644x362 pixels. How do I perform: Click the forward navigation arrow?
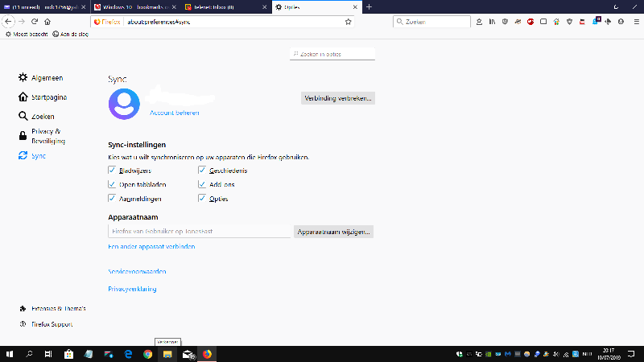pos(22,22)
